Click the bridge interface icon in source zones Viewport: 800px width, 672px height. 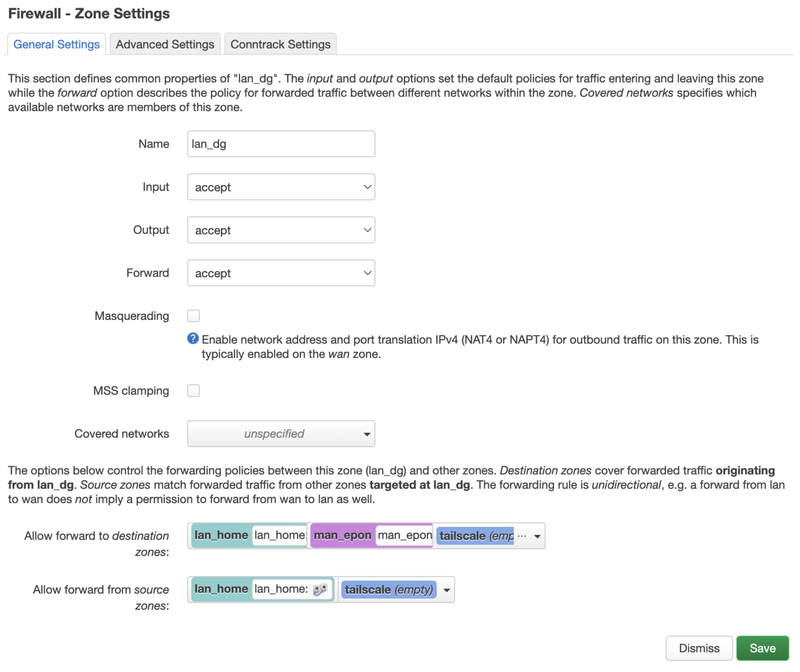click(320, 590)
